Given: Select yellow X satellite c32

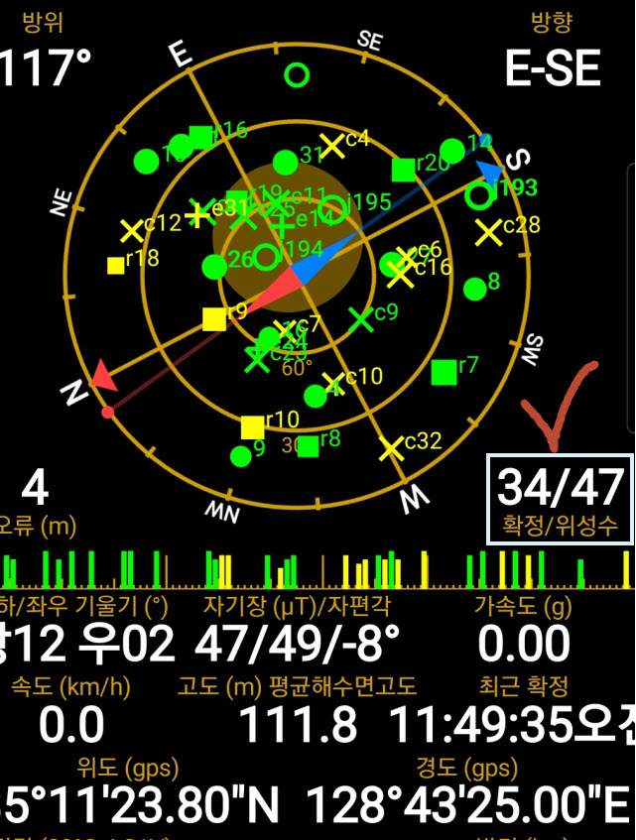Looking at the screenshot, I should [392, 448].
